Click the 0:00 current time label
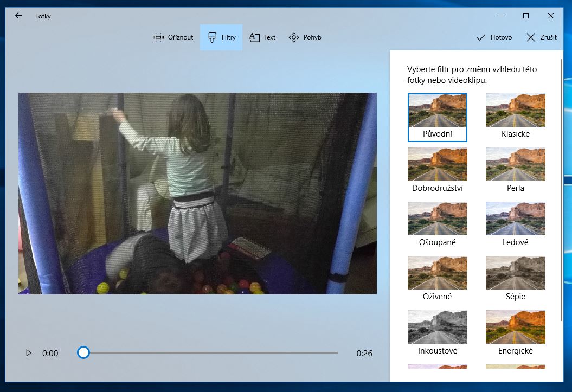Image resolution: width=572 pixels, height=392 pixels. pos(50,354)
